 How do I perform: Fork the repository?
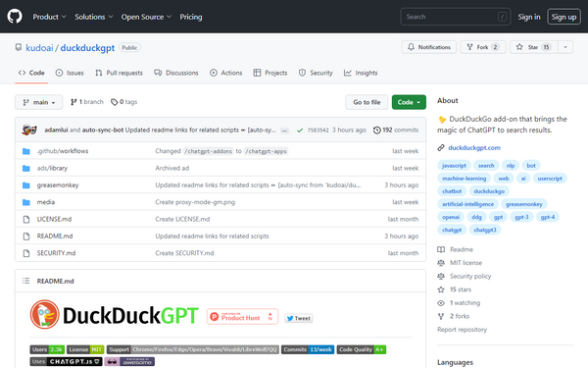(483, 47)
